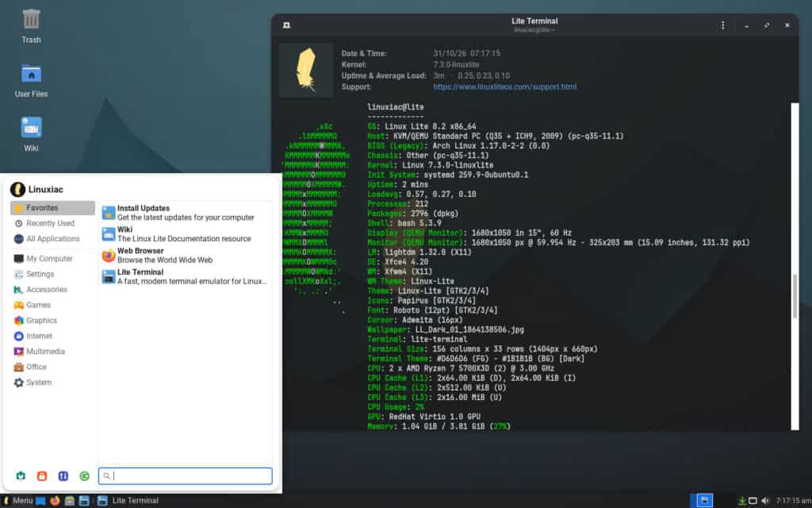Click the green settings icon at menu bottom
The width and height of the screenshot is (812, 508).
[x=21, y=476]
